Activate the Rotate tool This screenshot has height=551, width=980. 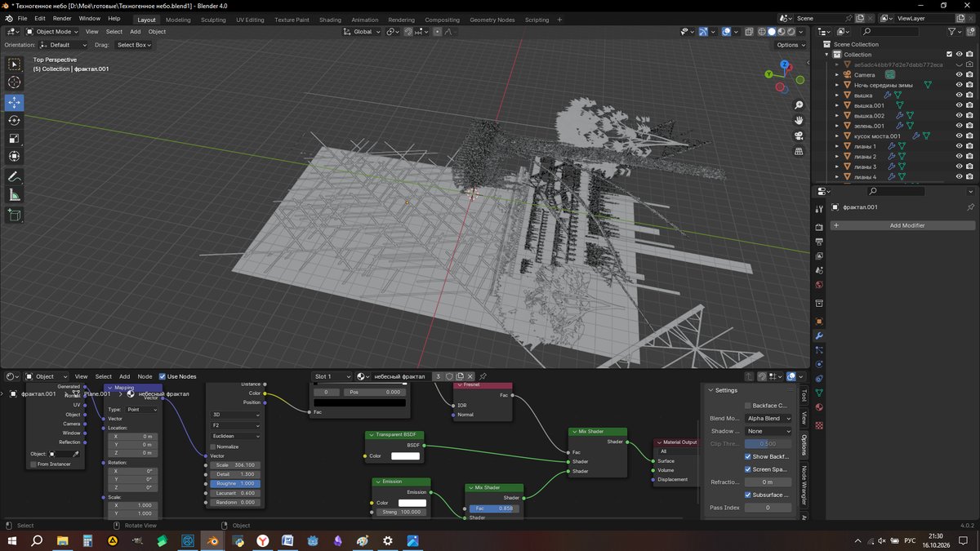click(15, 120)
